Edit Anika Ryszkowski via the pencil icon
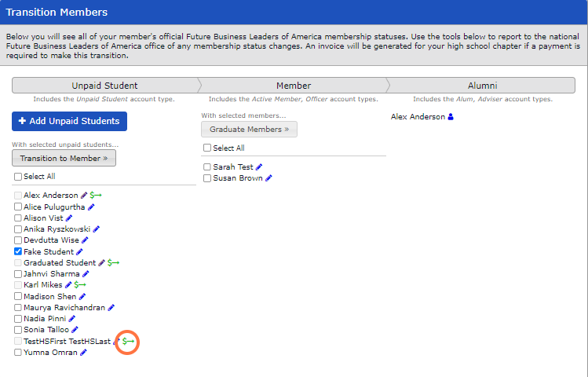 (x=96, y=229)
